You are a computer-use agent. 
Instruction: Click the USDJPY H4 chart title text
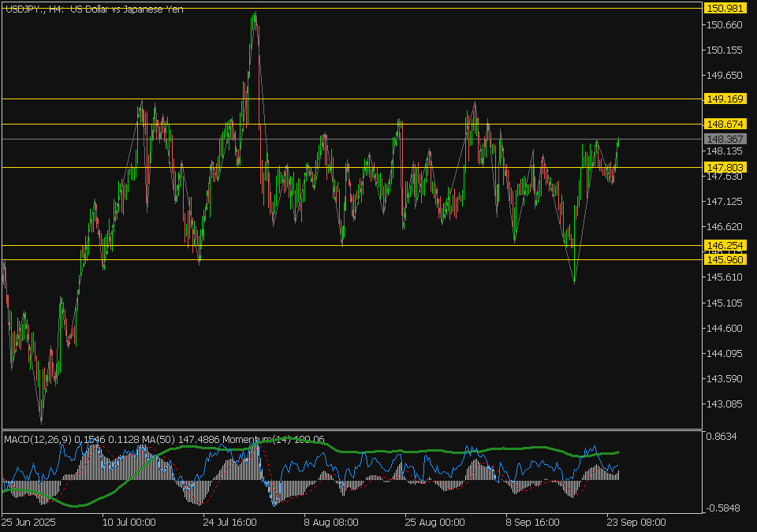pyautogui.click(x=94, y=9)
